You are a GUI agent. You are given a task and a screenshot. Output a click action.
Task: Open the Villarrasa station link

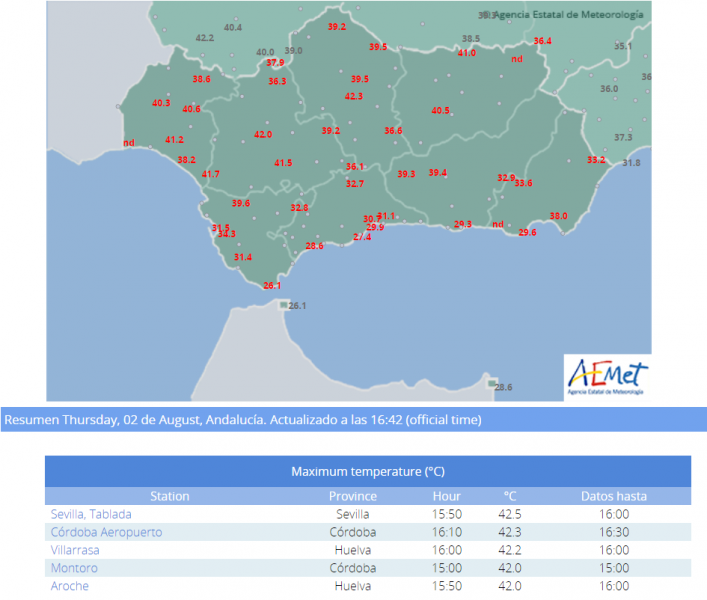point(75,550)
